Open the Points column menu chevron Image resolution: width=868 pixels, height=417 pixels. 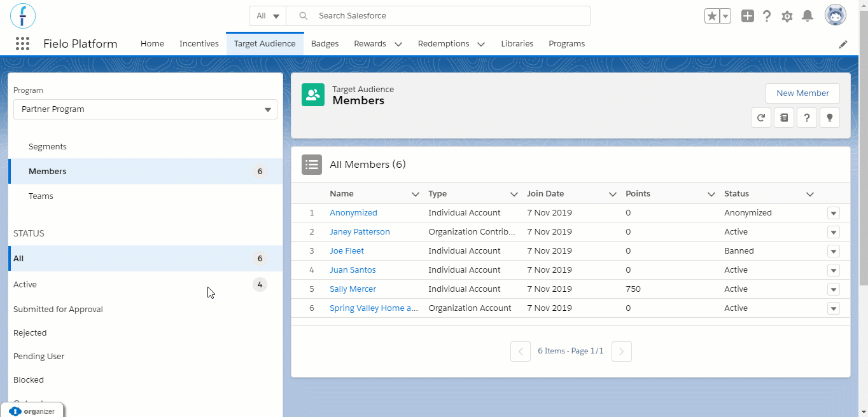711,194
